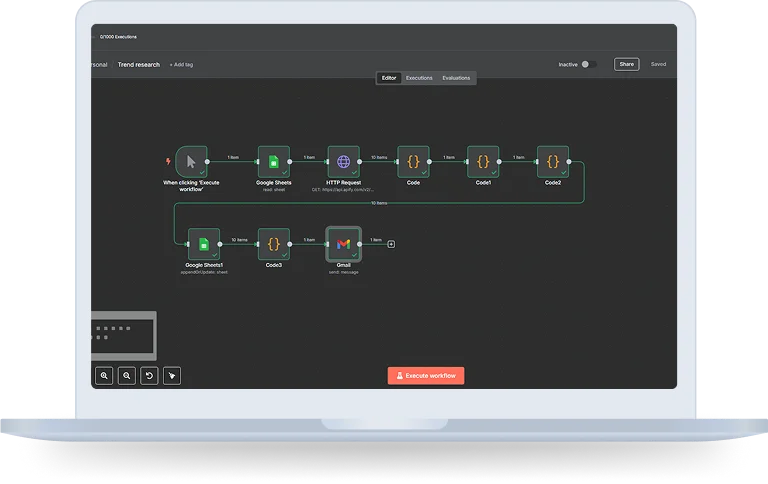Select the Editor tab
Viewport: 768px width, 484px height.
pyautogui.click(x=389, y=78)
